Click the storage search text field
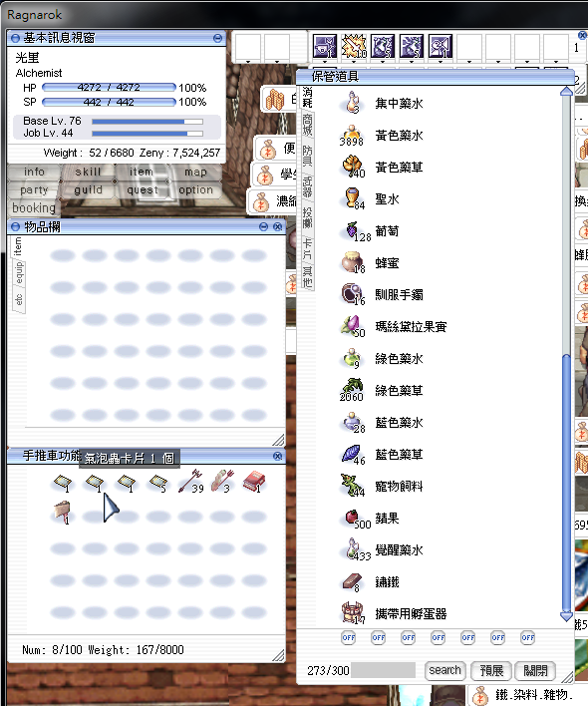Image resolution: width=588 pixels, height=706 pixels. click(384, 670)
